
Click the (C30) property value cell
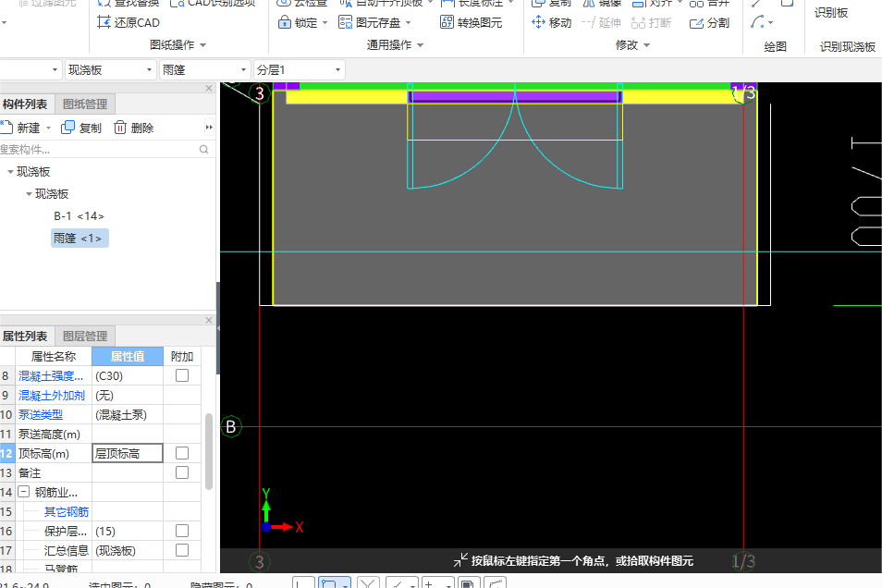pos(128,376)
